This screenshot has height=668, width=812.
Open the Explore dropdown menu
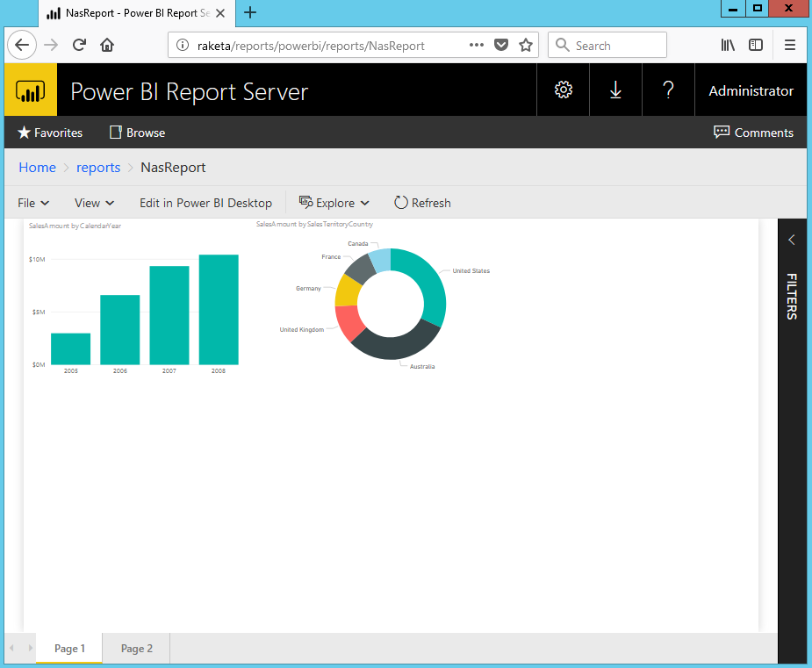tap(334, 203)
